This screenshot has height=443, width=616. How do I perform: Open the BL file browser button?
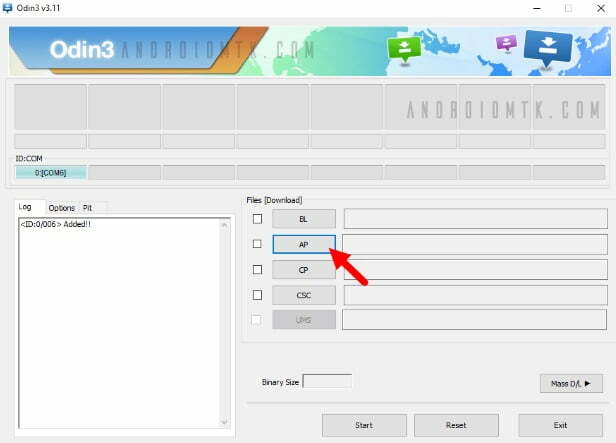[x=304, y=219]
